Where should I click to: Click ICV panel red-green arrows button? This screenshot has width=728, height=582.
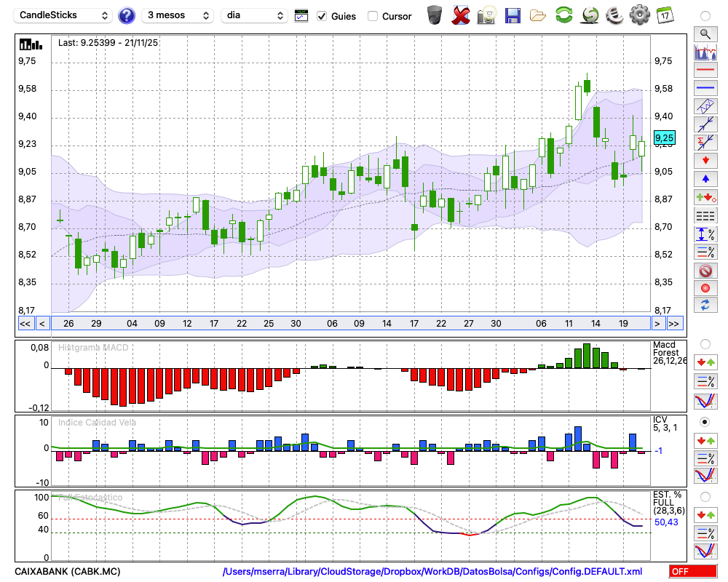point(705,440)
